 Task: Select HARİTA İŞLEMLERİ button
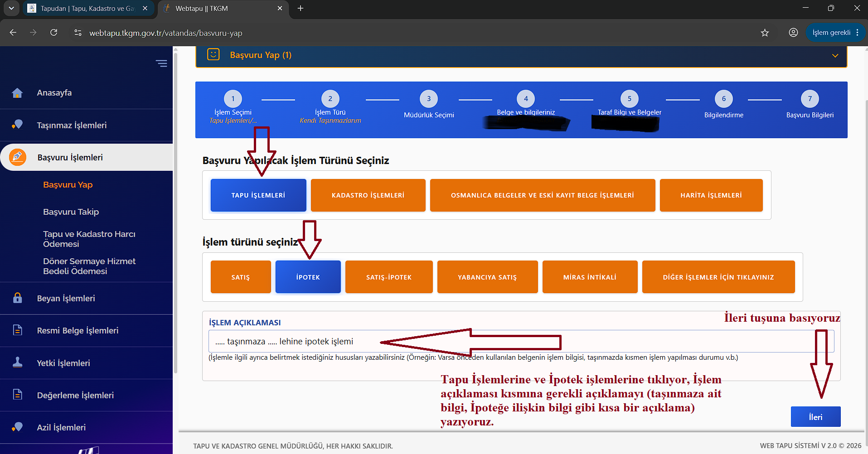pyautogui.click(x=711, y=195)
